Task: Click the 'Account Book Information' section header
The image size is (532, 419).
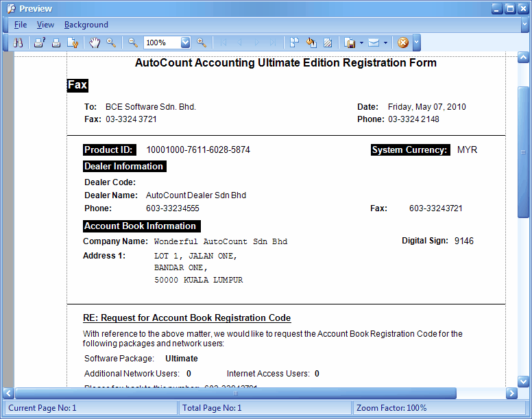Action: click(x=142, y=226)
